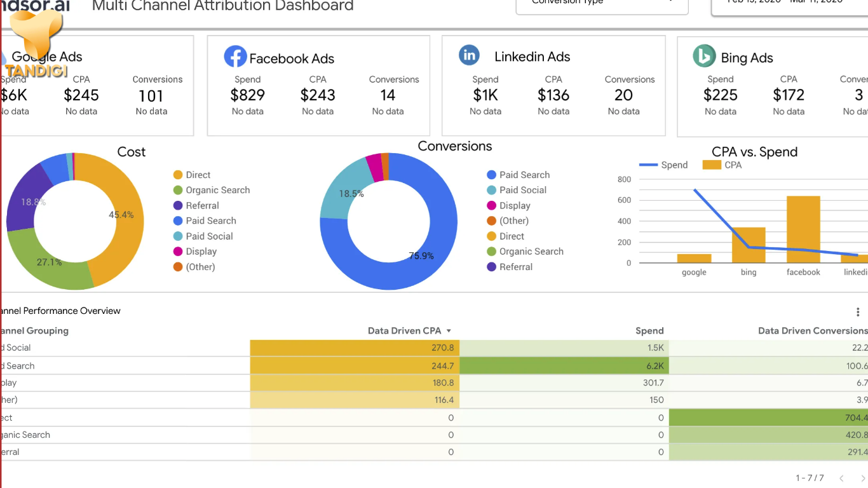The image size is (868, 488).
Task: Sort by the Spend column header
Action: [x=649, y=331]
